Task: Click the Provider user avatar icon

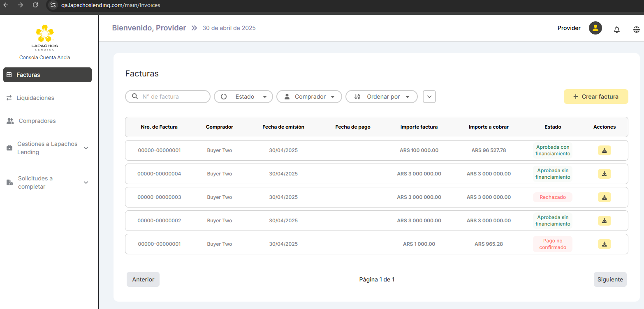Action: (595, 28)
